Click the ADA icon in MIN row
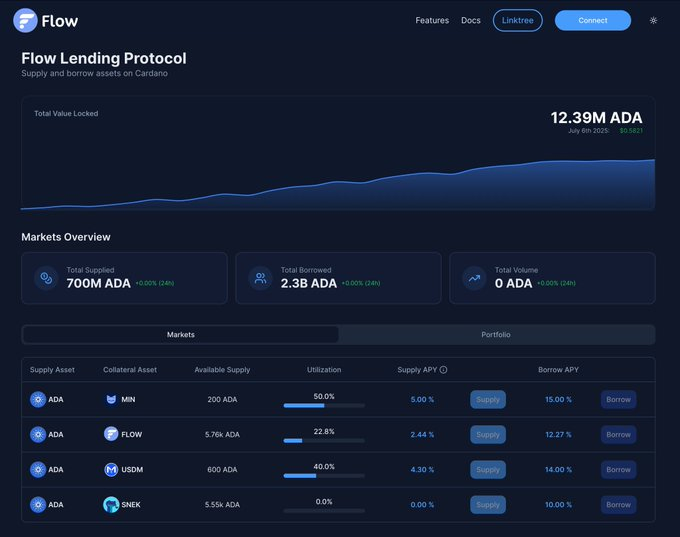The height and width of the screenshot is (537, 680). click(x=38, y=399)
